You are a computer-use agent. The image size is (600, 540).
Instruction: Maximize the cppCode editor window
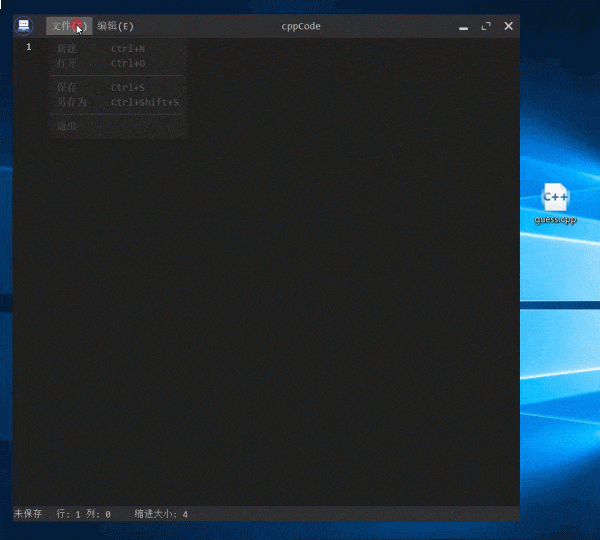tap(486, 26)
